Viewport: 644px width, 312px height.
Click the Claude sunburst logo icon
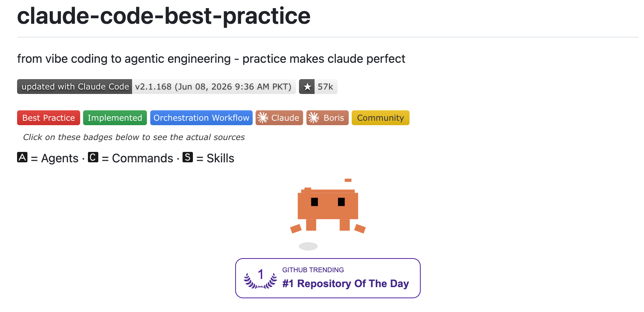coord(263,118)
